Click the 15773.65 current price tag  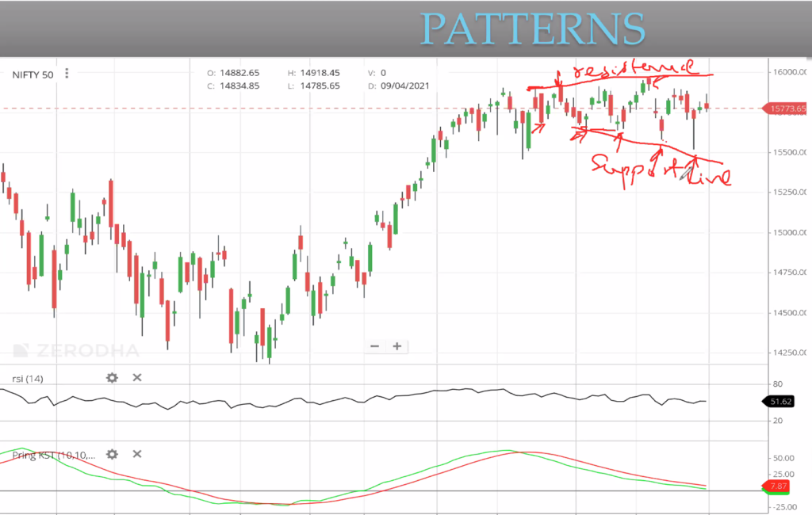tap(784, 108)
